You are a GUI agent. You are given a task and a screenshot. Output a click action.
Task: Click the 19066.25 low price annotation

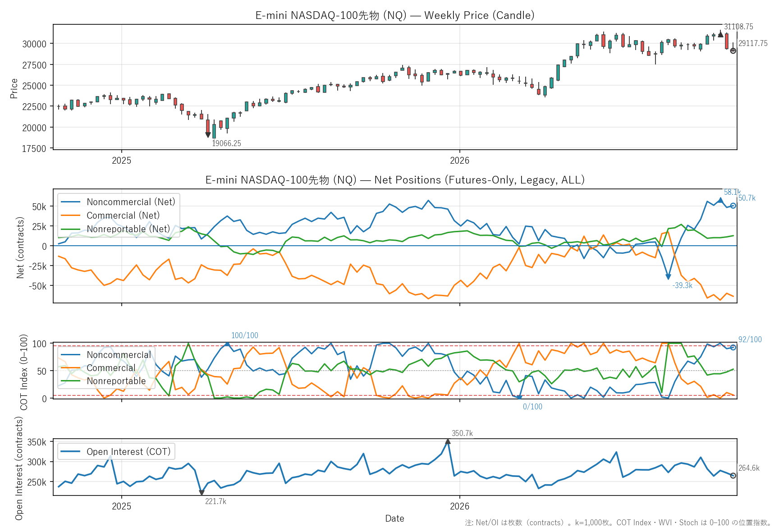226,143
